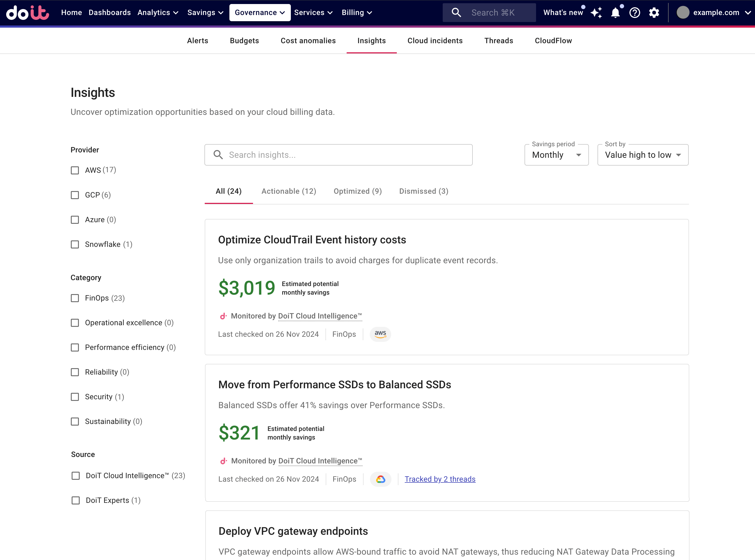755x560 pixels.
Task: Open the sparkle AI assistant icon
Action: pyautogui.click(x=596, y=13)
